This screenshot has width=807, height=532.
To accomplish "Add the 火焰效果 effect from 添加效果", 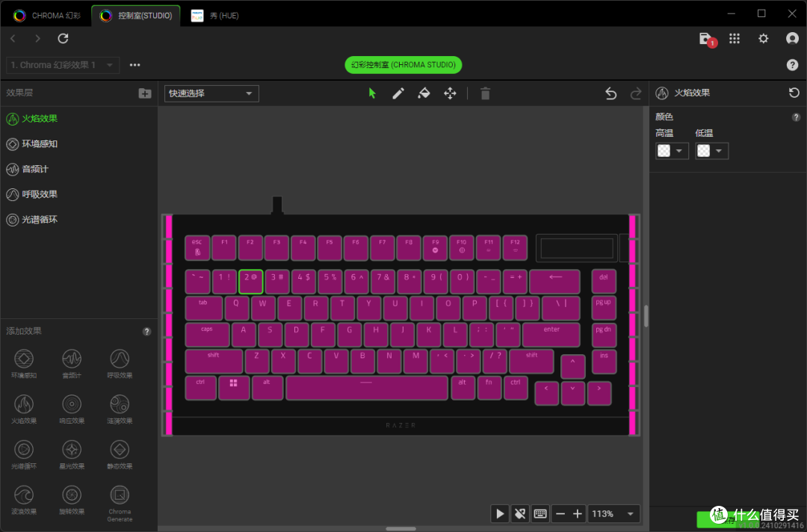I will click(x=24, y=409).
